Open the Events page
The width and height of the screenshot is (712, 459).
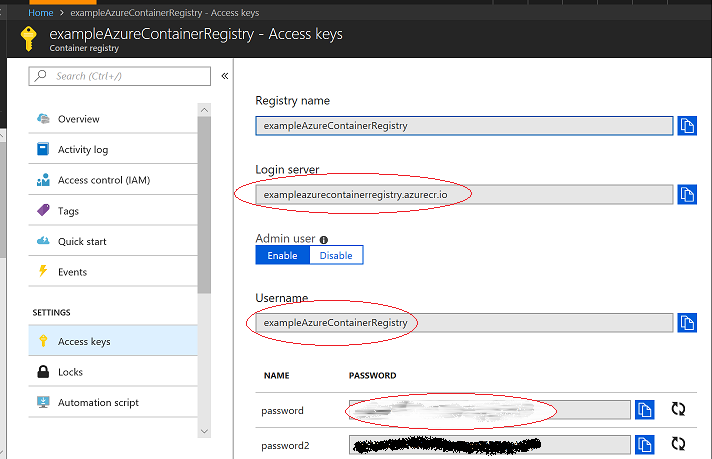[x=113, y=271]
